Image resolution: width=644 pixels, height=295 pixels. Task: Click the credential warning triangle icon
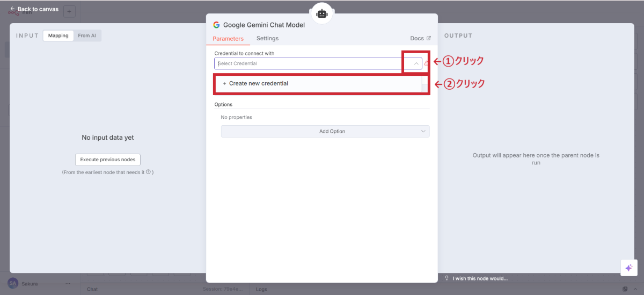(426, 63)
